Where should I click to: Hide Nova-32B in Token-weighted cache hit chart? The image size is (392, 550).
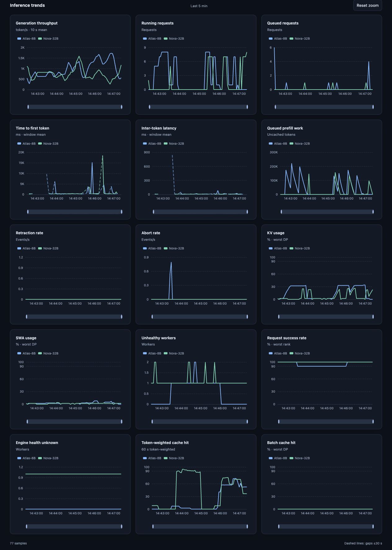point(174,458)
